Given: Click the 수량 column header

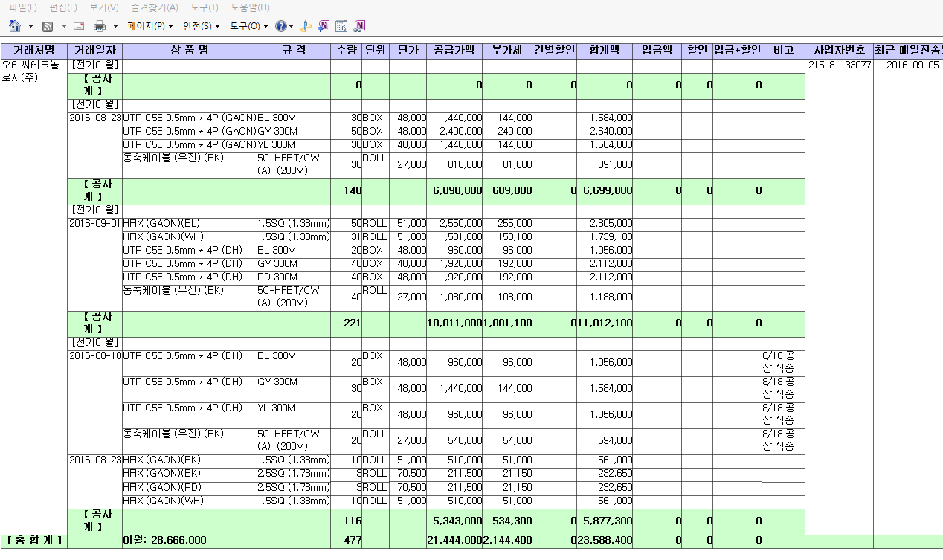Looking at the screenshot, I should pos(347,51).
